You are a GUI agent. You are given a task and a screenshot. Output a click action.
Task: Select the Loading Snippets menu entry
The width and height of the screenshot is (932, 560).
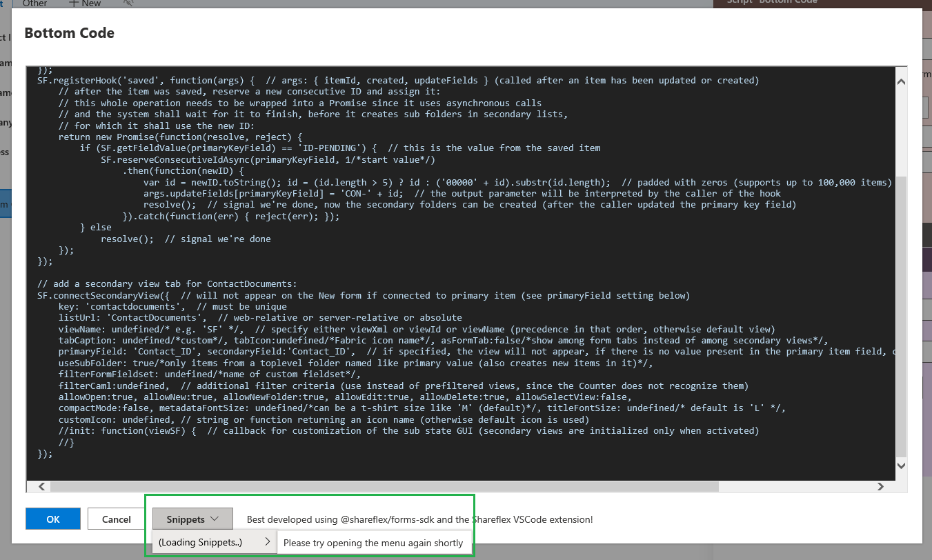[200, 542]
